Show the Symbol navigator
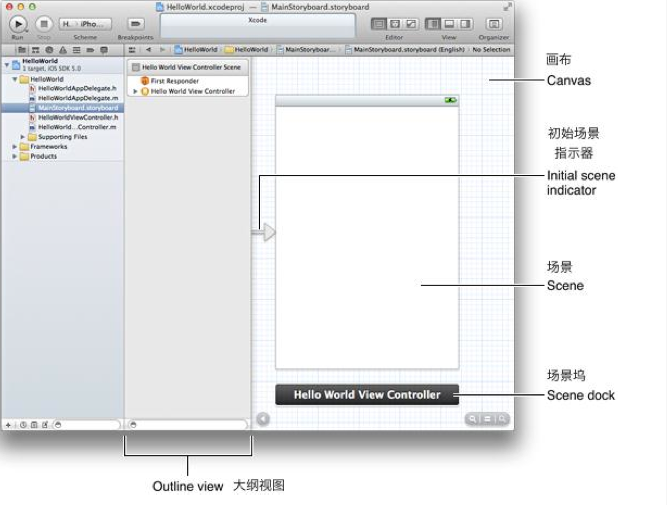Screen dimensions: 667x505 pos(36,50)
